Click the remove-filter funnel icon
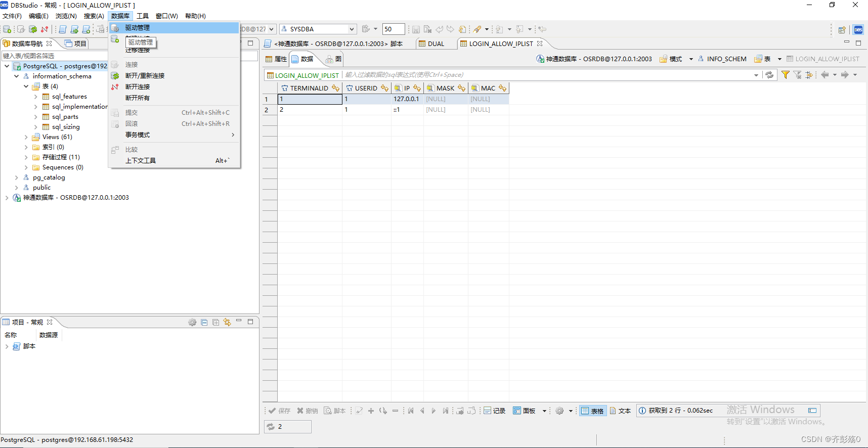Screen dimensions: 868x448 coord(798,75)
